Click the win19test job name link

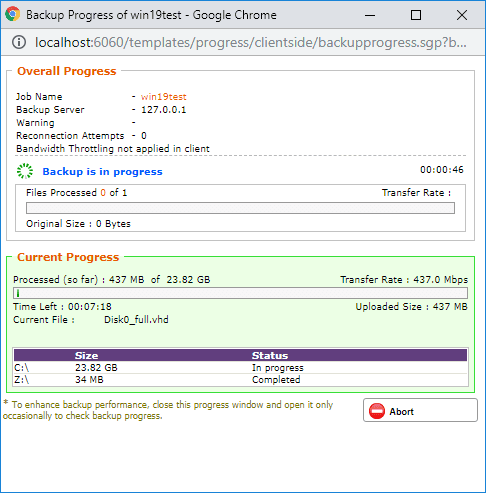tap(163, 97)
